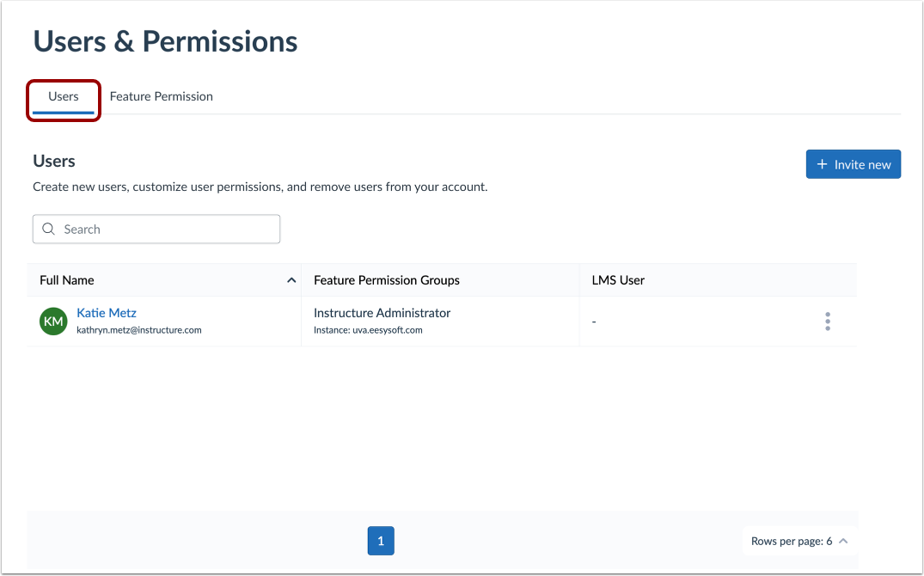The image size is (924, 576).
Task: Click the ascending sort chevron on Full Name
Action: (291, 279)
